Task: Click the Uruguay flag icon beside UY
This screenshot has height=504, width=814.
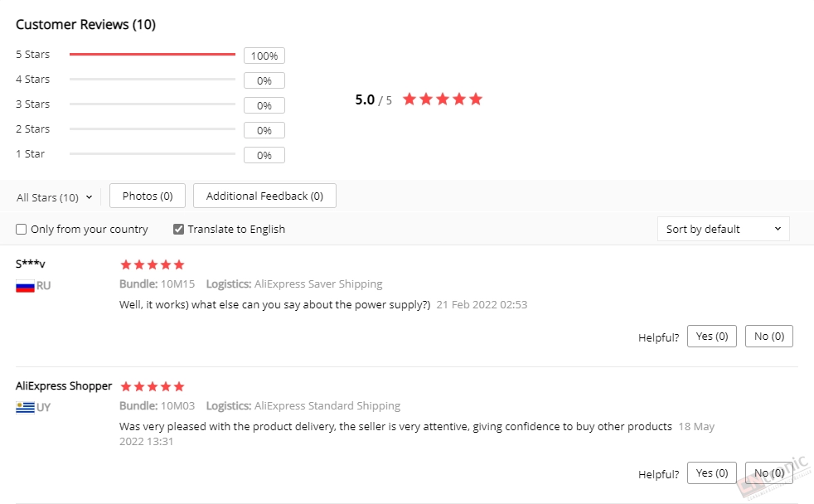Action: pos(25,408)
